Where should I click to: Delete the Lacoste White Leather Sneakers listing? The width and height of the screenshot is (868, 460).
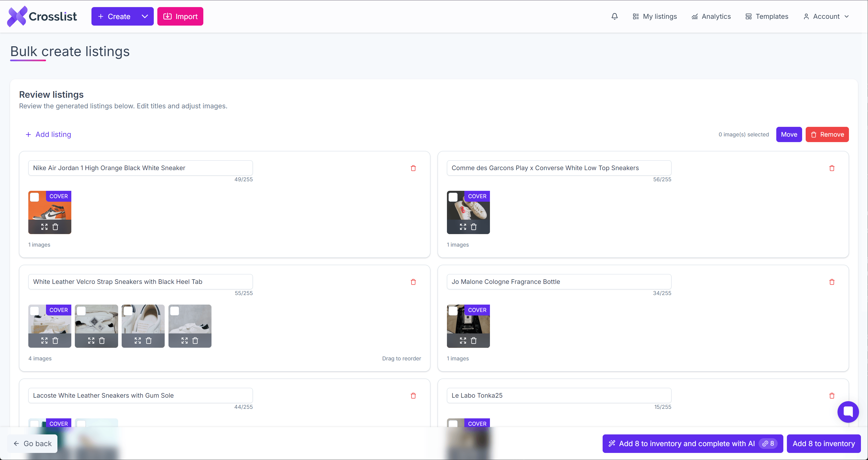point(413,396)
